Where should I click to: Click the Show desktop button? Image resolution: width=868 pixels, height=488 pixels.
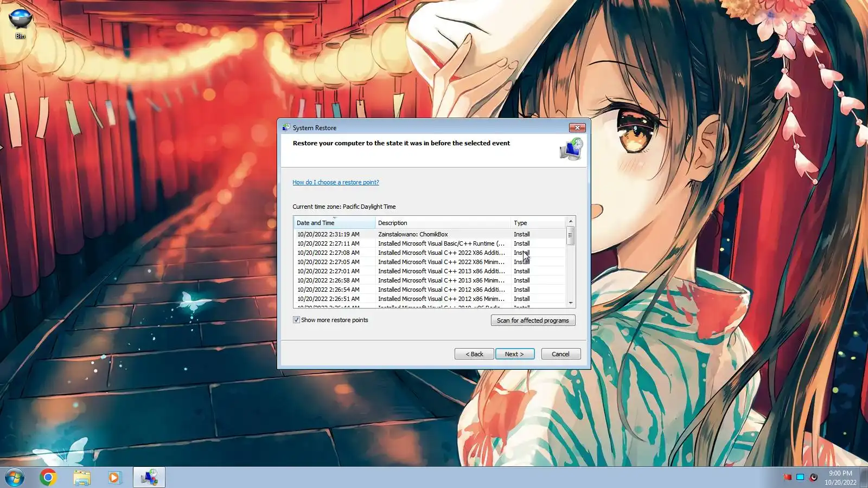864,478
